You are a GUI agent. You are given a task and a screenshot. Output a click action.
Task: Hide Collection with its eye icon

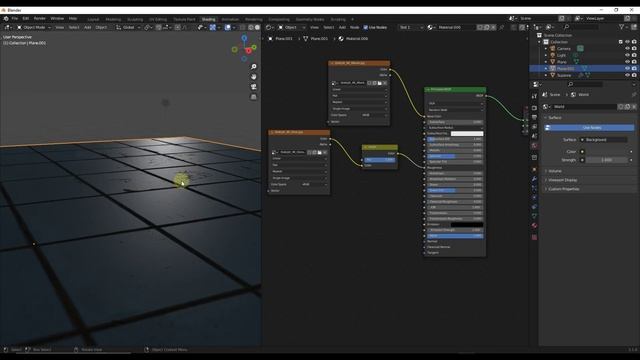(x=627, y=42)
